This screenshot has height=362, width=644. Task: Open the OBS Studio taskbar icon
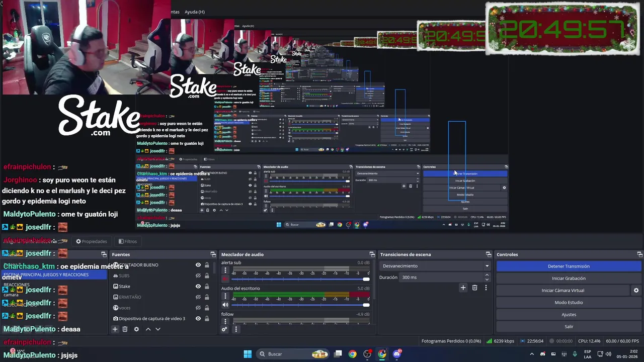[367, 354]
